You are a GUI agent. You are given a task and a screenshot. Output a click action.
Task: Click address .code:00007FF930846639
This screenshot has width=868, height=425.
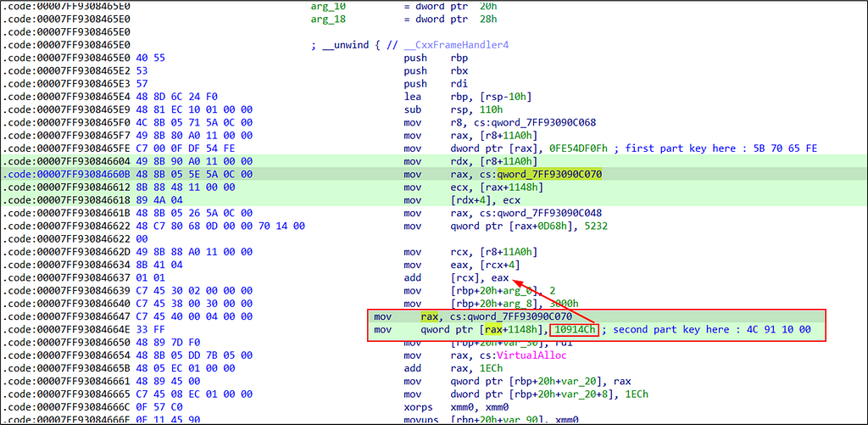point(66,291)
